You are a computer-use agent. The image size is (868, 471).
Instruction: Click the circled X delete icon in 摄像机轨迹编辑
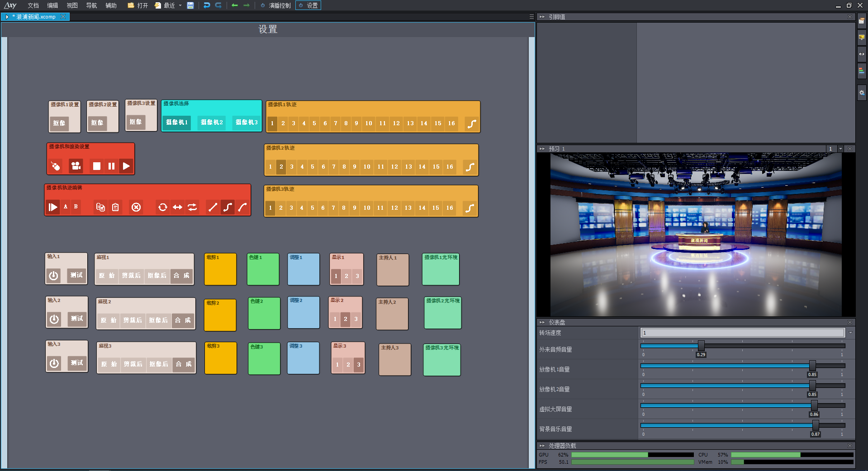tap(136, 207)
